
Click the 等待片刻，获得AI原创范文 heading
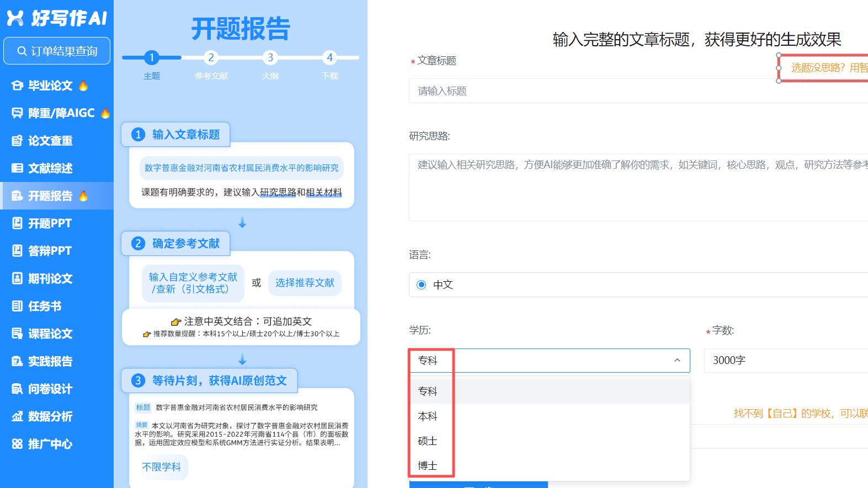tap(209, 380)
